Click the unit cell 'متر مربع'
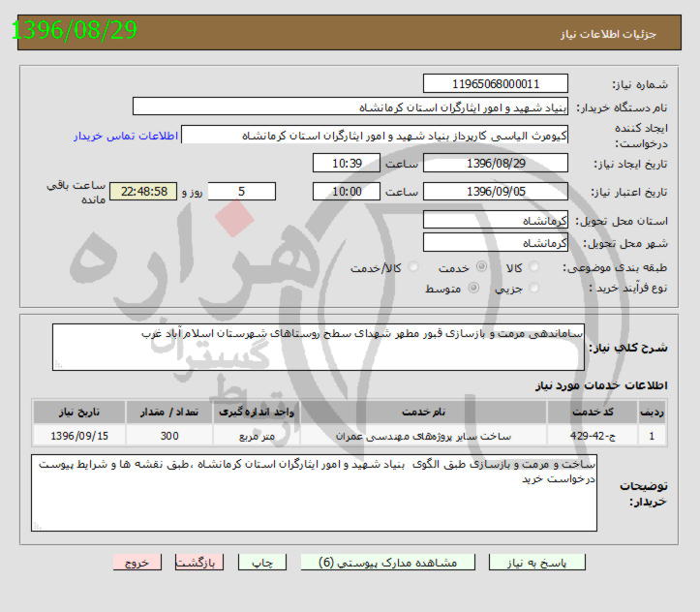700x612 pixels. click(257, 436)
